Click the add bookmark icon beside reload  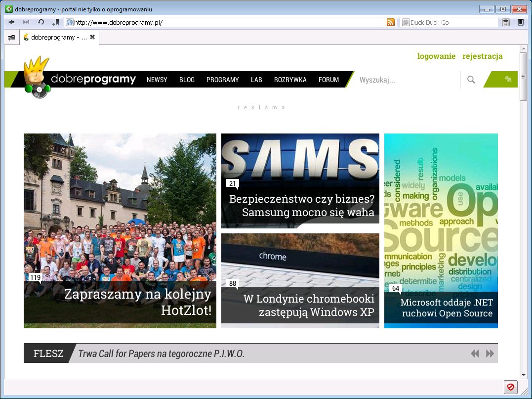[x=56, y=22]
